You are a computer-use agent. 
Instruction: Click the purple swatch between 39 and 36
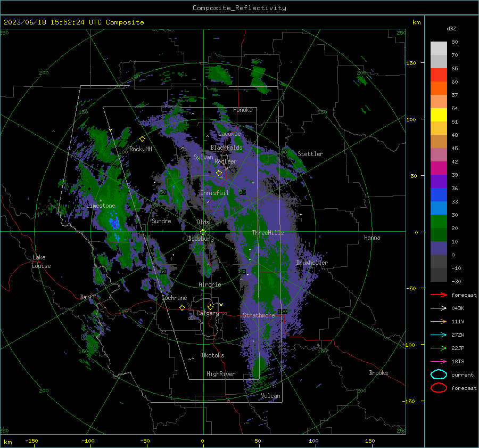point(439,181)
